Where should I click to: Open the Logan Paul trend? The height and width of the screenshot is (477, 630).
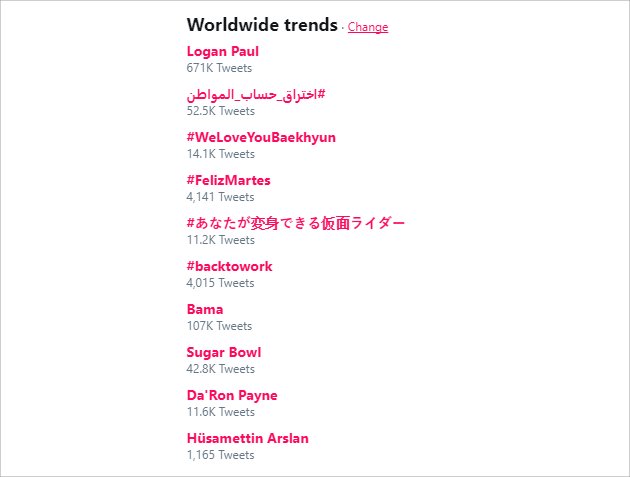click(223, 51)
